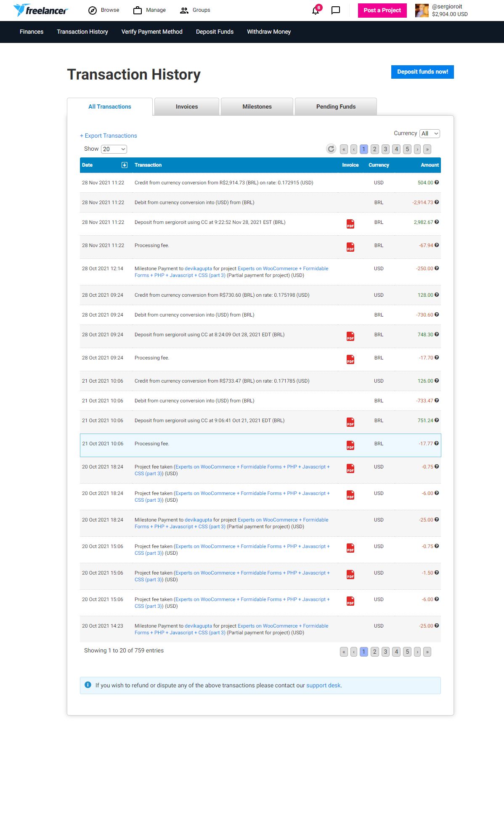Click help icon next to amount -733.47
This screenshot has width=504, height=825.
437,401
